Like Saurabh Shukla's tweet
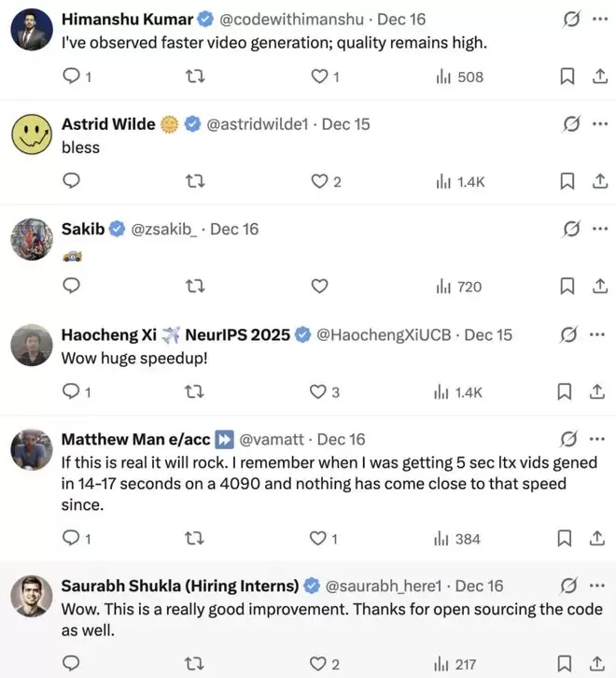Screen dimensions: 616x678 pyautogui.click(x=320, y=665)
